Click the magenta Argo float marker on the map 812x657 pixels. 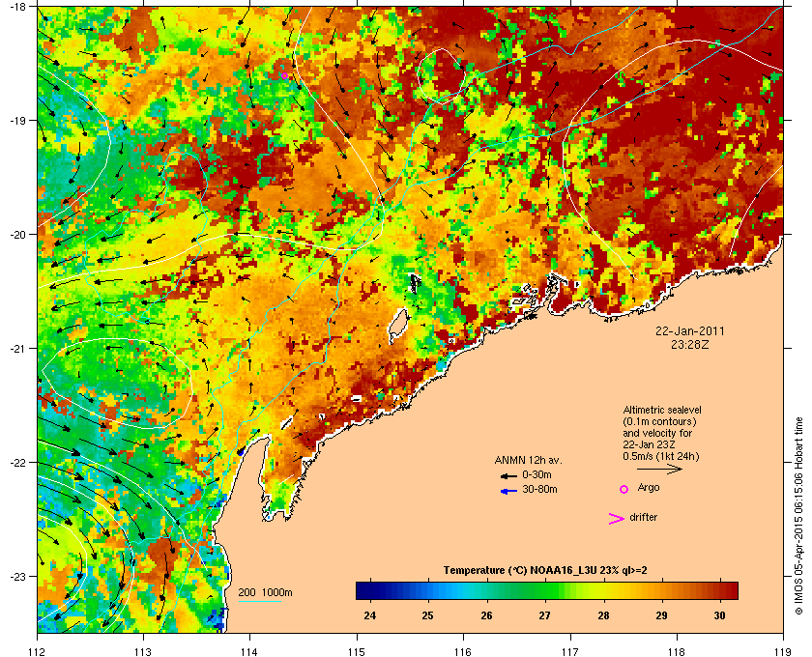pyautogui.click(x=284, y=75)
